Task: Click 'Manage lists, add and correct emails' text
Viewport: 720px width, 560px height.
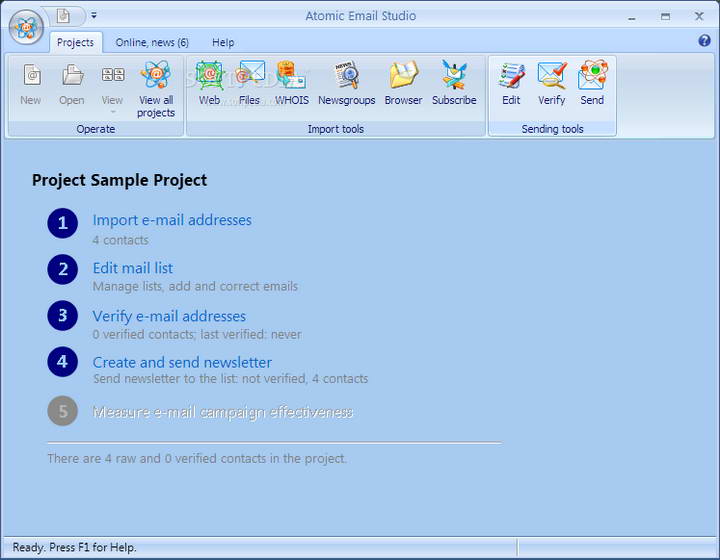Action: click(195, 286)
